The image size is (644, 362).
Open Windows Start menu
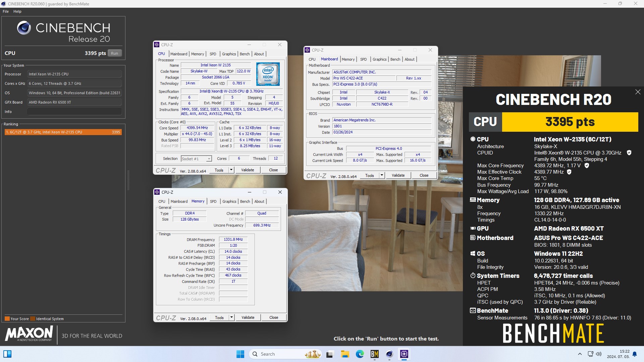[240, 354]
